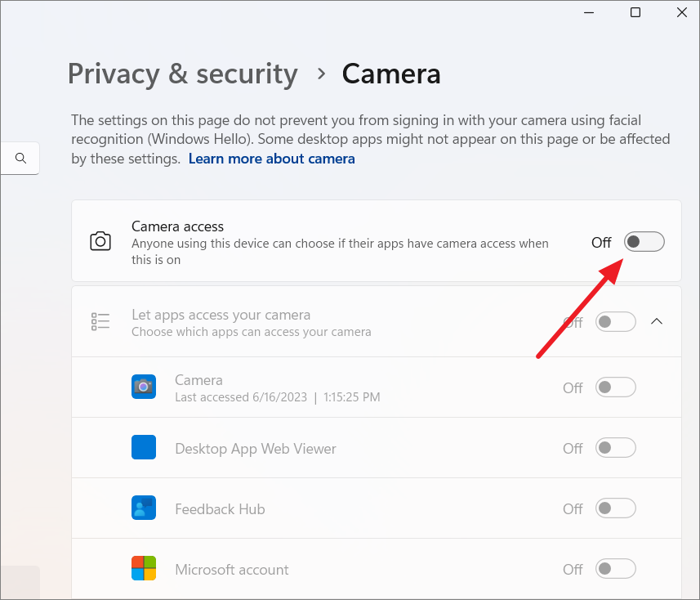Open the Camera app icon
Viewport: 700px width, 600px height.
coord(144,387)
